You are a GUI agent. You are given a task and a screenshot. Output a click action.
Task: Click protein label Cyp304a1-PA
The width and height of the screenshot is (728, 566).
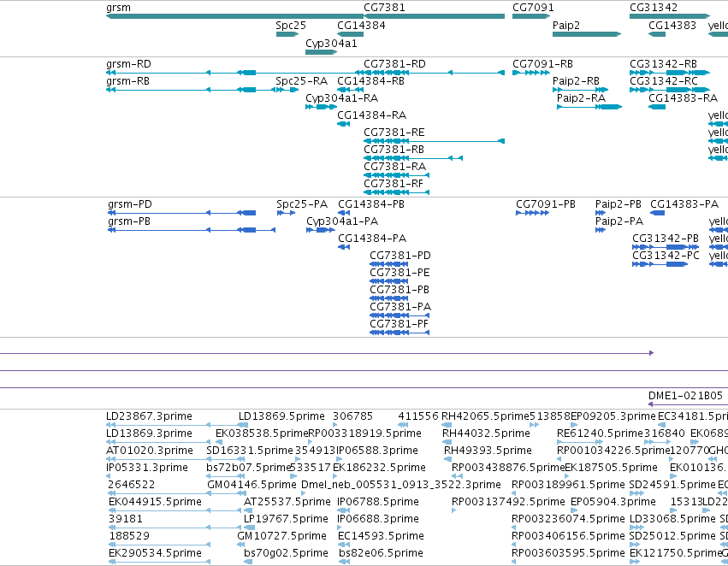point(342,221)
